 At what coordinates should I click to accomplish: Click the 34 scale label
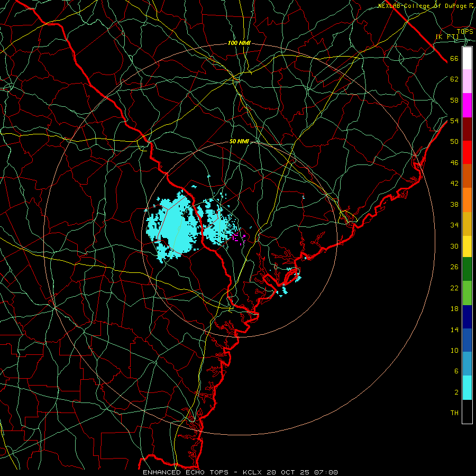tap(454, 225)
